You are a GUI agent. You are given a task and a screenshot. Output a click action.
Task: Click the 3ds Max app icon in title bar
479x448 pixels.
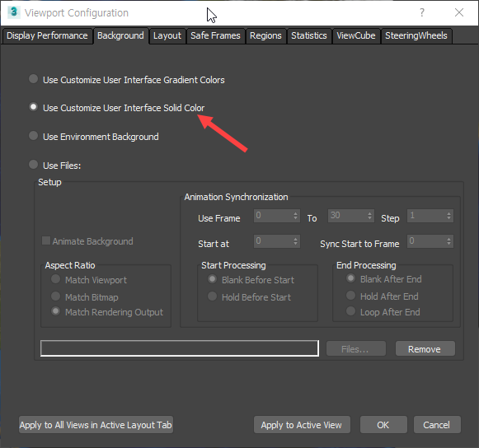tap(14, 12)
